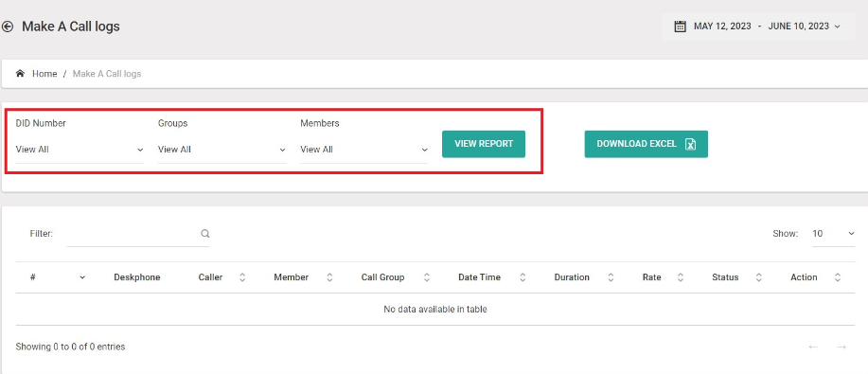Click the search magnifier icon in Filter
Screen dimensions: 868x374
204,233
